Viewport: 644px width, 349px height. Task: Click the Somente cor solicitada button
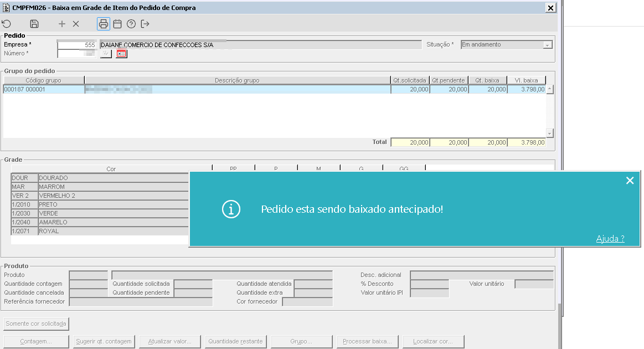pyautogui.click(x=36, y=324)
